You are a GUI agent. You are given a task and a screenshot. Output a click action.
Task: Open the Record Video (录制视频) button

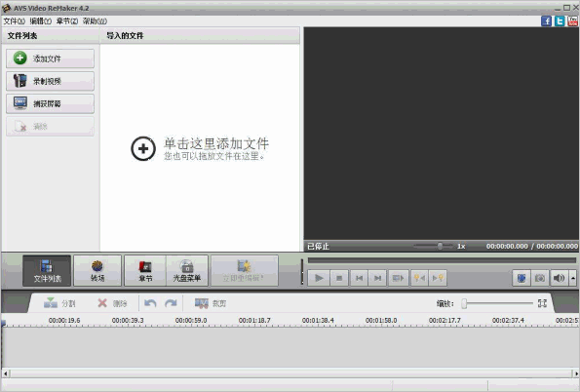(x=50, y=81)
